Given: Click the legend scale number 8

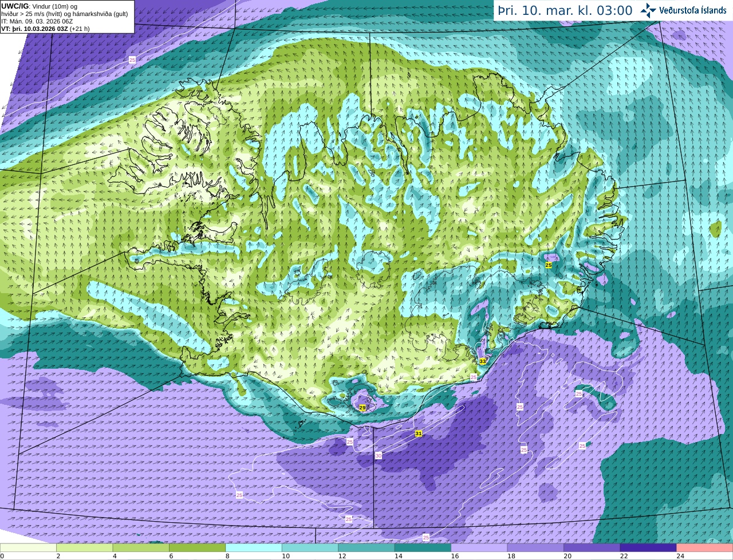Looking at the screenshot, I should (227, 556).
